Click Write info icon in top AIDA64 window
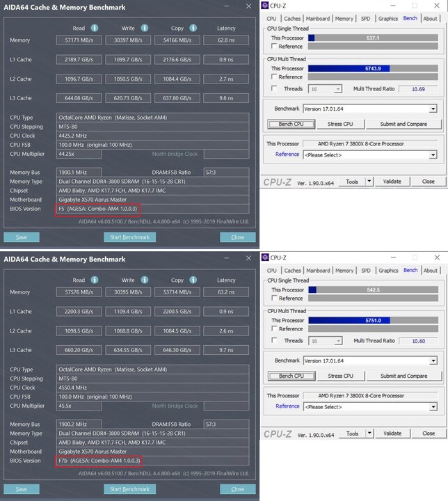The image size is (448, 501). [x=145, y=28]
